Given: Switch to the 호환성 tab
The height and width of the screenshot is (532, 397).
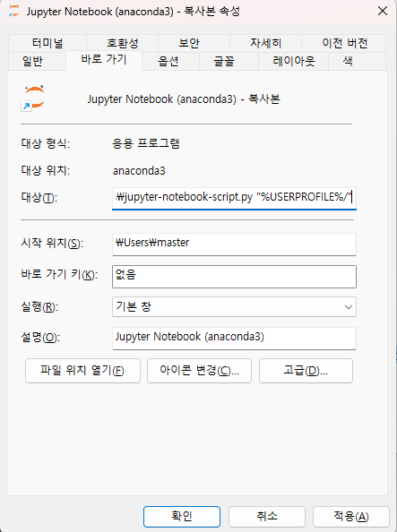Looking at the screenshot, I should (122, 43).
